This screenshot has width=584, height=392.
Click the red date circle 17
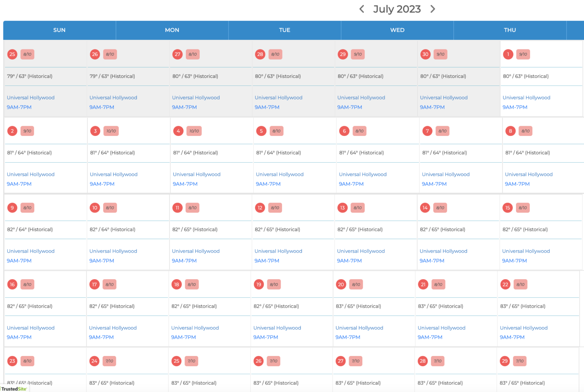(x=94, y=285)
